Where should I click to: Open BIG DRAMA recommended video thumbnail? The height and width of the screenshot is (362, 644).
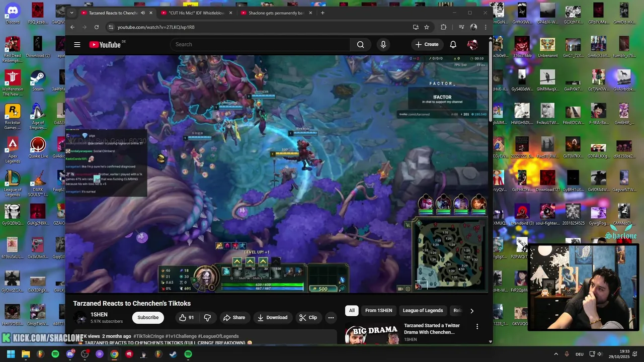click(x=372, y=334)
